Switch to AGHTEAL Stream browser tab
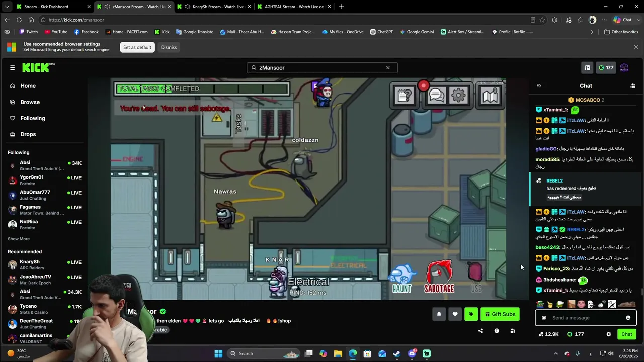Image resolution: width=644 pixels, height=362 pixels. pos(293,7)
